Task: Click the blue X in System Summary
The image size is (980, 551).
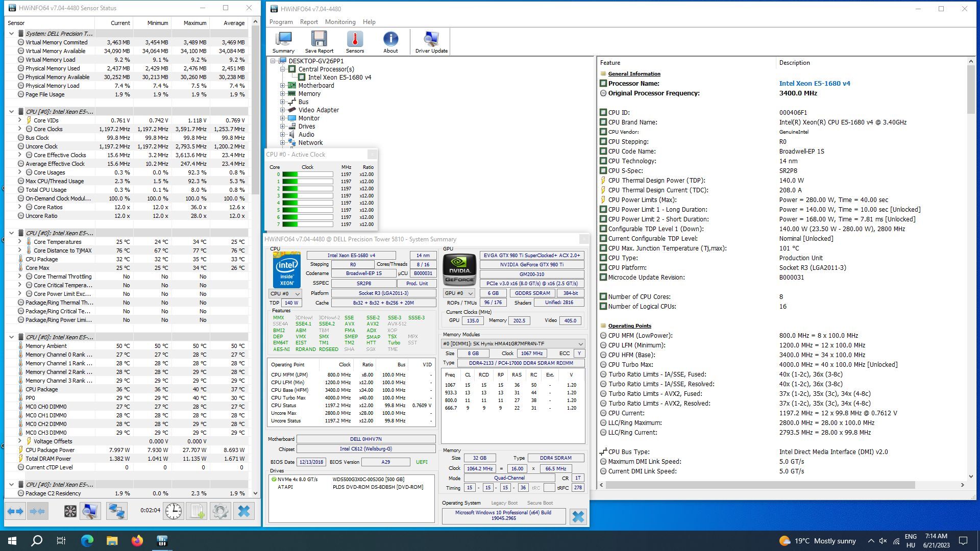Action: coord(578,517)
